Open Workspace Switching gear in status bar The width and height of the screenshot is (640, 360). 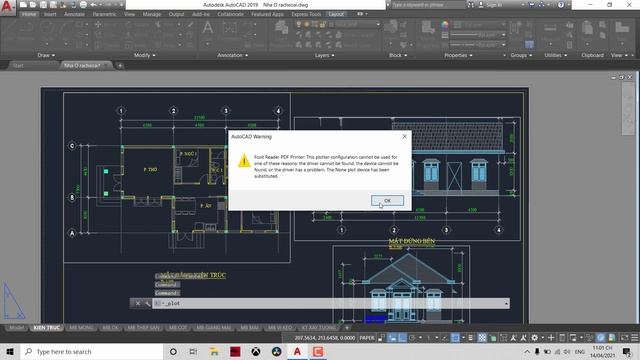(x=534, y=338)
